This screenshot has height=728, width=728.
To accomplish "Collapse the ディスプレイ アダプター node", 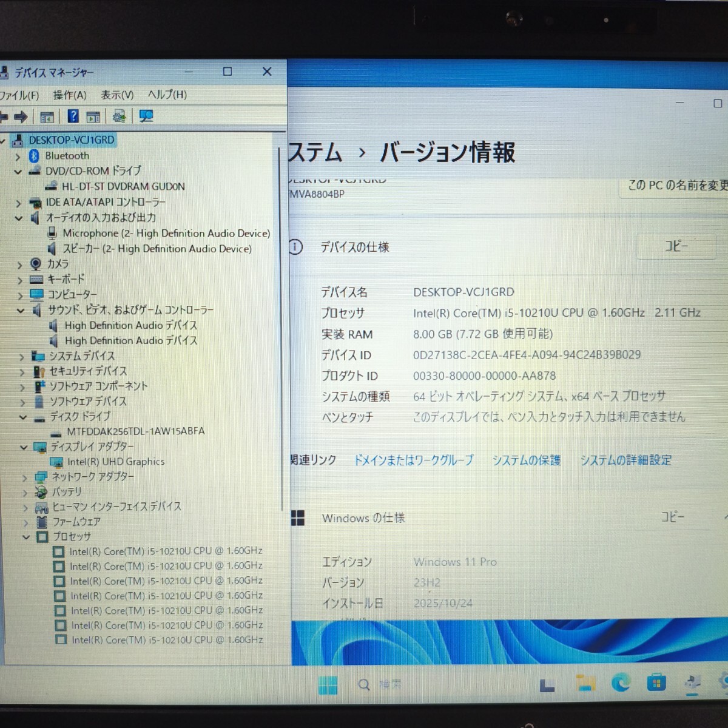I will click(24, 447).
